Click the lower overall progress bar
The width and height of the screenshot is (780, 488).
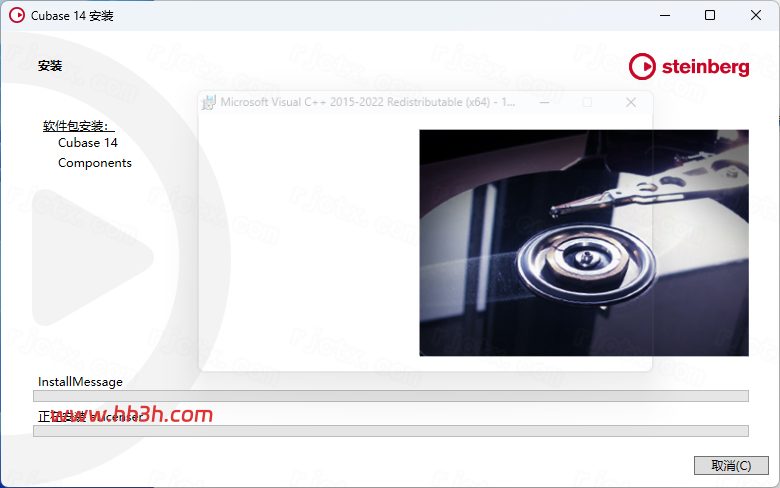coord(390,431)
